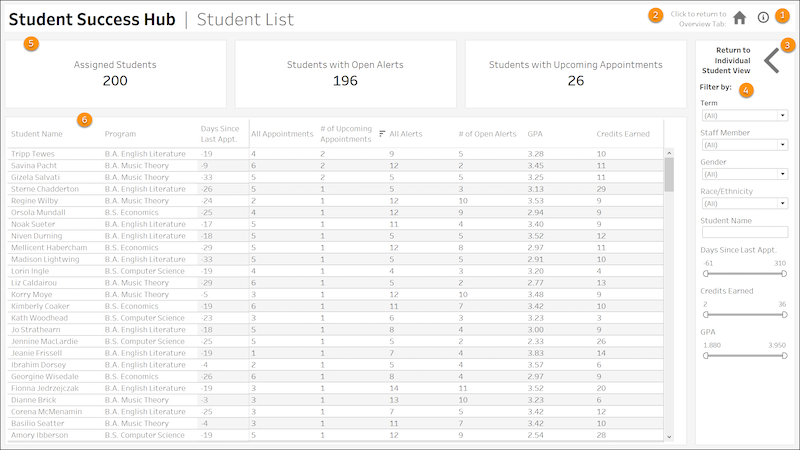Click orange annotation badge number 1

[x=782, y=15]
